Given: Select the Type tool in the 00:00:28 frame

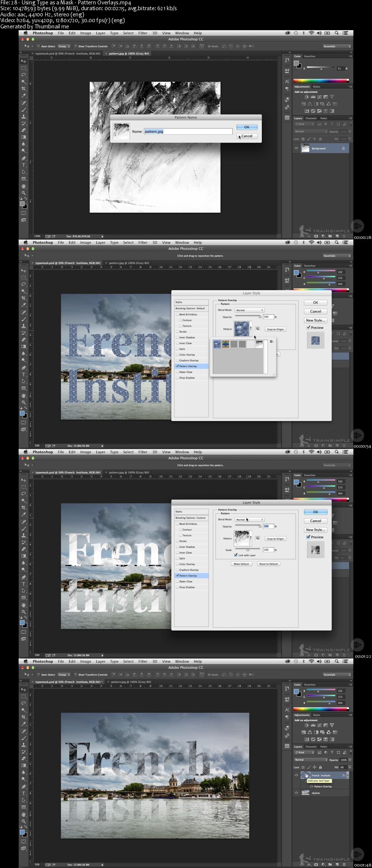Looking at the screenshot, I should point(24,165).
